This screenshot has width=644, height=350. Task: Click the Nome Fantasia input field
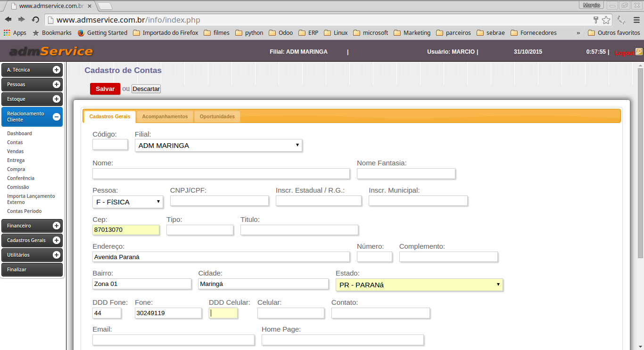[406, 173]
